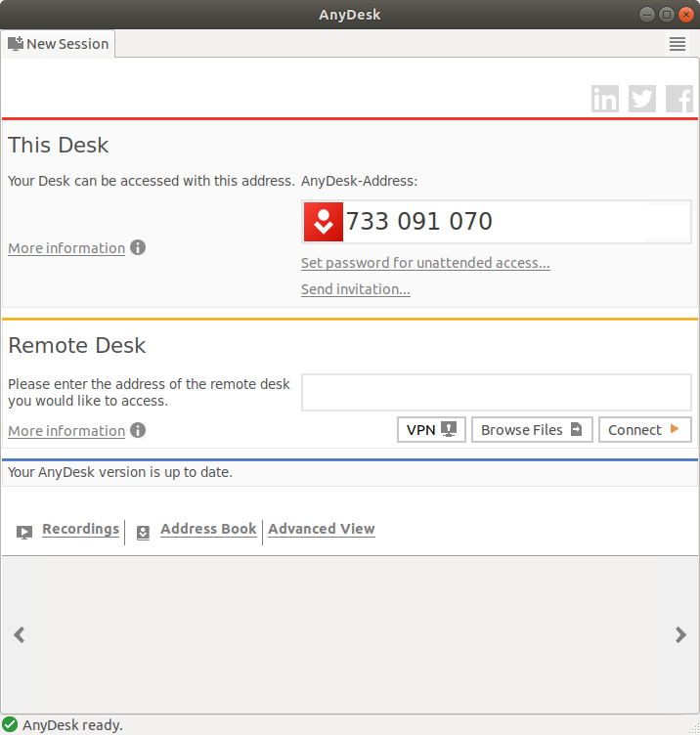Select the AnyDesk address 733 091 070
Image resolution: width=700 pixels, height=735 pixels.
419,222
